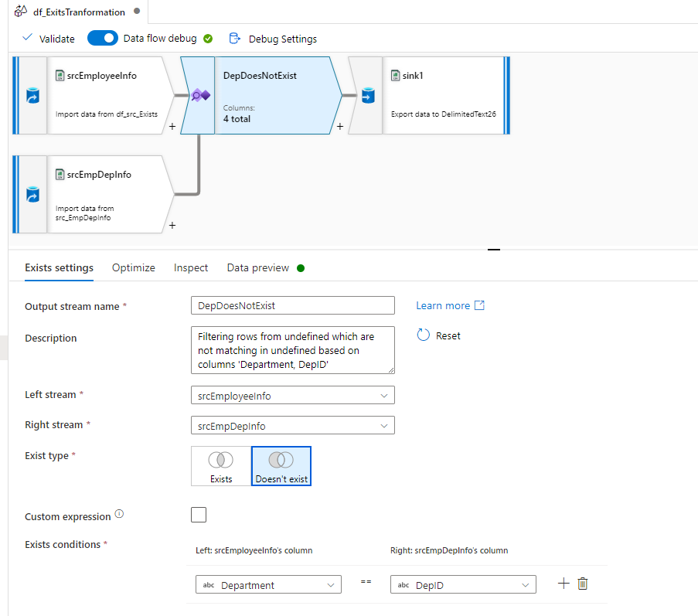Click the Custom expression info icon

(x=119, y=514)
